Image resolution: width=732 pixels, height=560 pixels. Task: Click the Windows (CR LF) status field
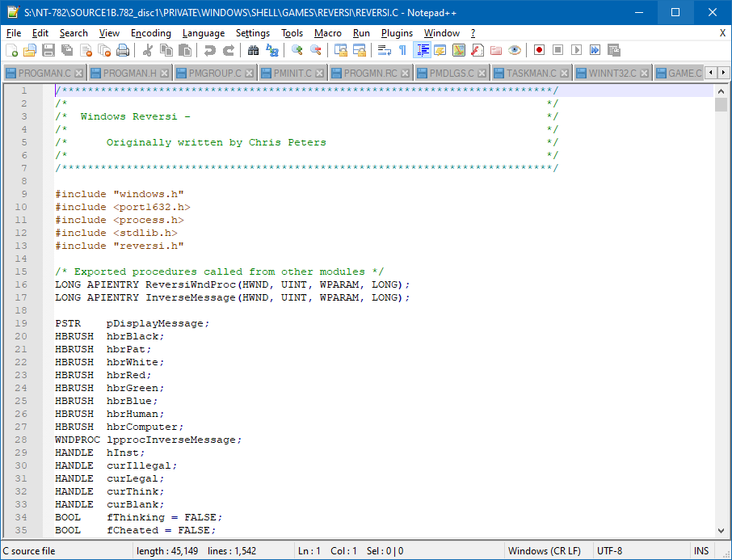point(545,551)
